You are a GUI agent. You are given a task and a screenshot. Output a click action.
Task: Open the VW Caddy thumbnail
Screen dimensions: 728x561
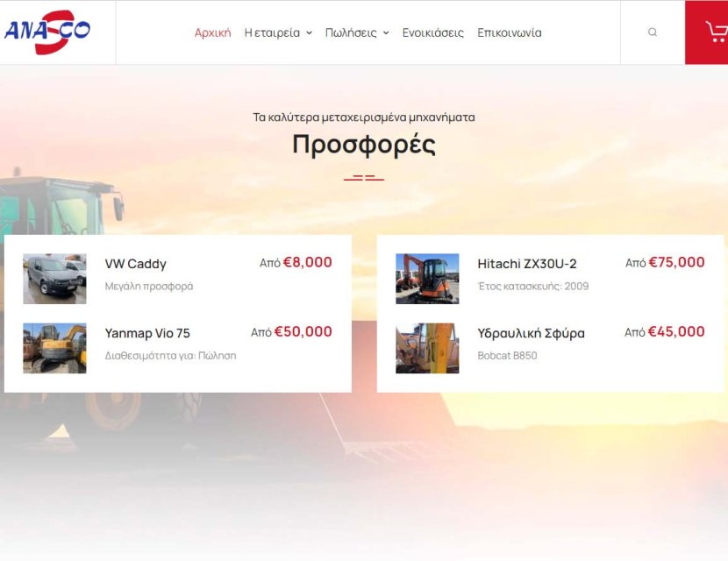click(54, 279)
